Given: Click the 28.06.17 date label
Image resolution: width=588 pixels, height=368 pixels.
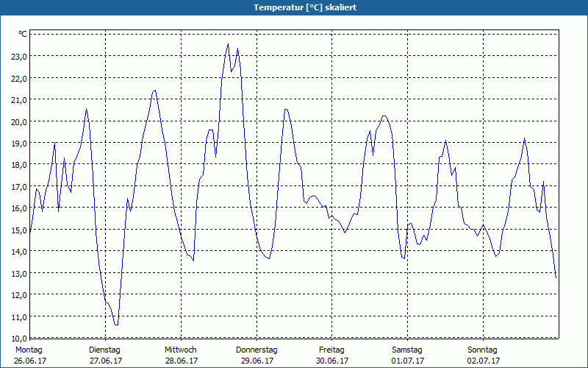Looking at the screenshot, I should pos(182,361).
